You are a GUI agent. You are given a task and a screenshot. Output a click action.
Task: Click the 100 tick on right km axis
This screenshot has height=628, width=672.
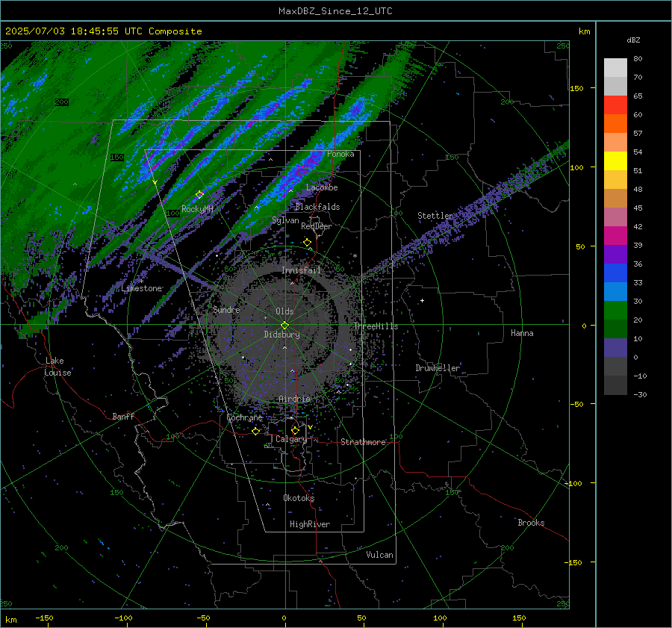[577, 167]
